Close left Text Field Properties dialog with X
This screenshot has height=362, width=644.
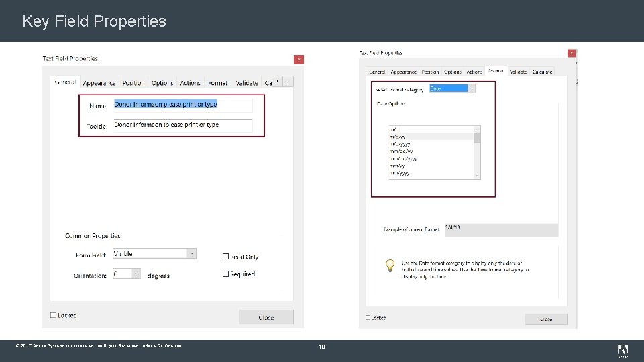[299, 60]
